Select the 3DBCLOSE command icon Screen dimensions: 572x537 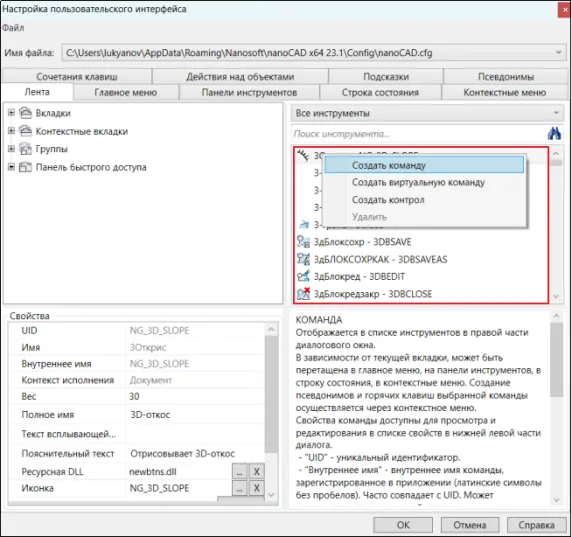click(303, 293)
